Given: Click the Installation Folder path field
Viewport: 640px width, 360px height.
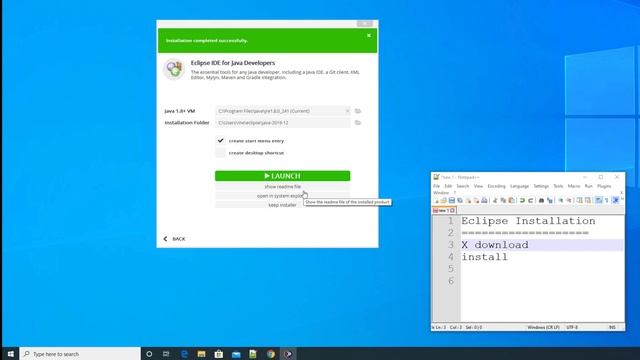Looking at the screenshot, I should (x=282, y=123).
